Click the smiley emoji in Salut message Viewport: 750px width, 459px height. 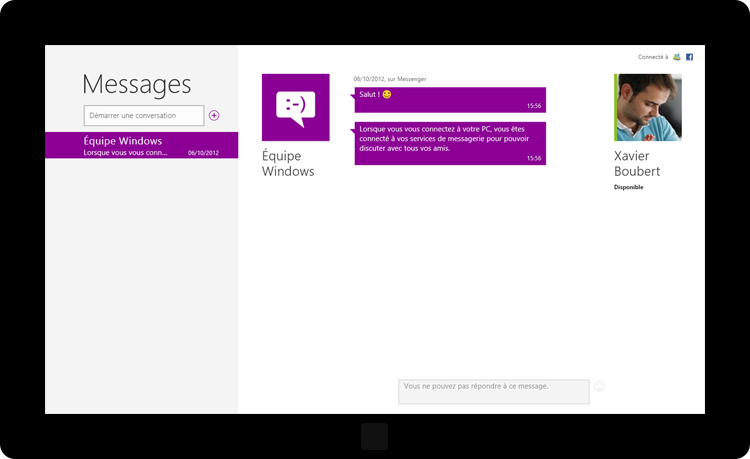pyautogui.click(x=387, y=94)
